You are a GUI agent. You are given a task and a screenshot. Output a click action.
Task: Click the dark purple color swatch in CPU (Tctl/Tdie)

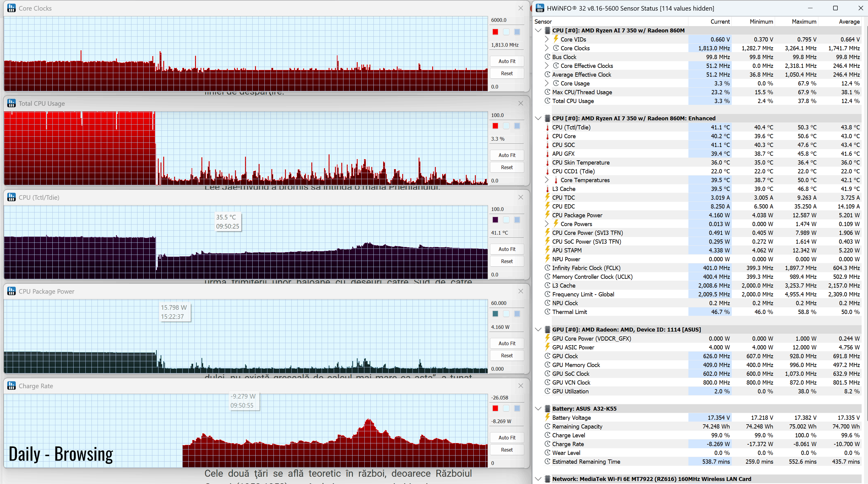click(x=495, y=219)
